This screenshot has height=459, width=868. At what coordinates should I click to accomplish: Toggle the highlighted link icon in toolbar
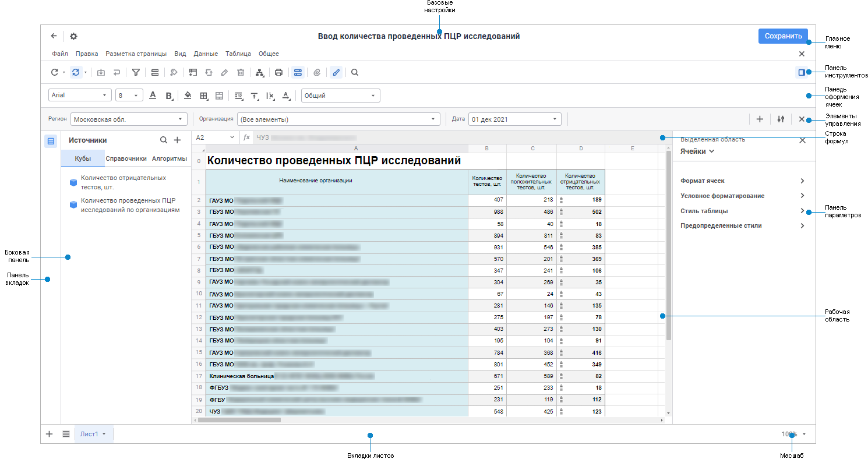pos(336,73)
